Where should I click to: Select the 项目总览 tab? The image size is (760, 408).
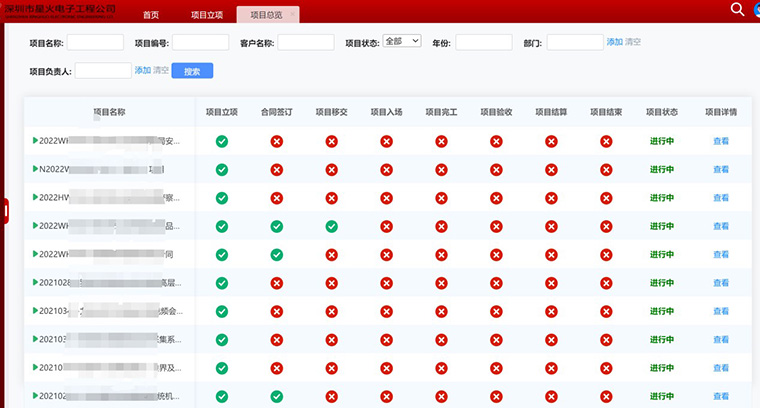click(266, 15)
